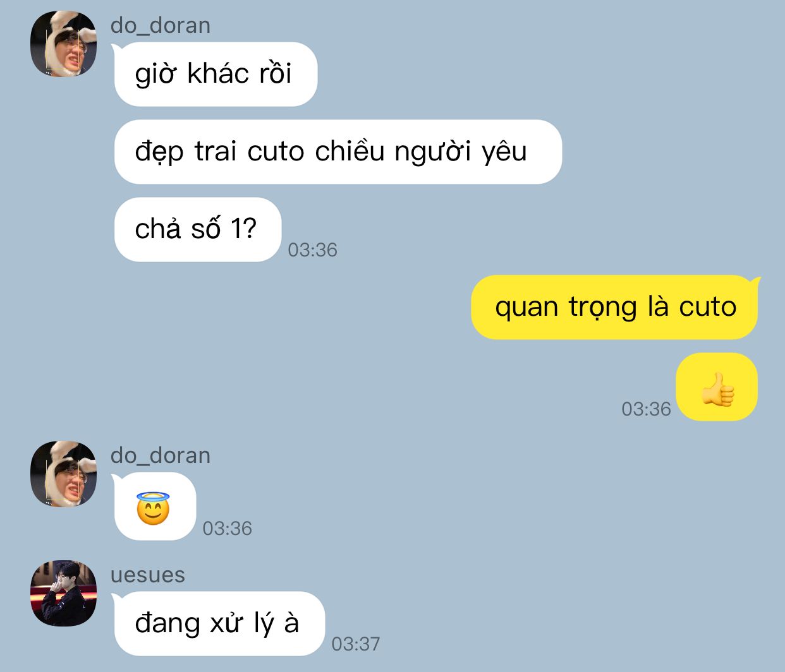Select the yellow 'quan trọng là cuto' message
Viewport: 785px width, 672px height.
pos(615,308)
